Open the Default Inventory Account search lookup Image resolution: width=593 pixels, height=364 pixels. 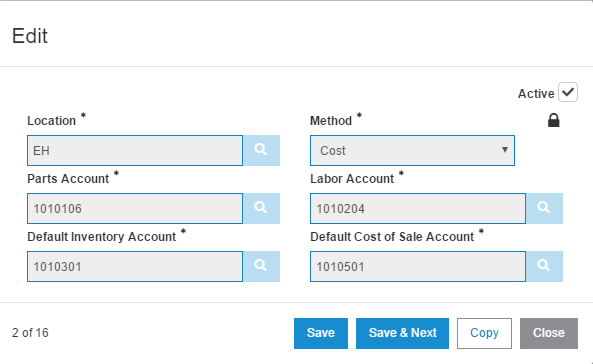click(x=261, y=266)
